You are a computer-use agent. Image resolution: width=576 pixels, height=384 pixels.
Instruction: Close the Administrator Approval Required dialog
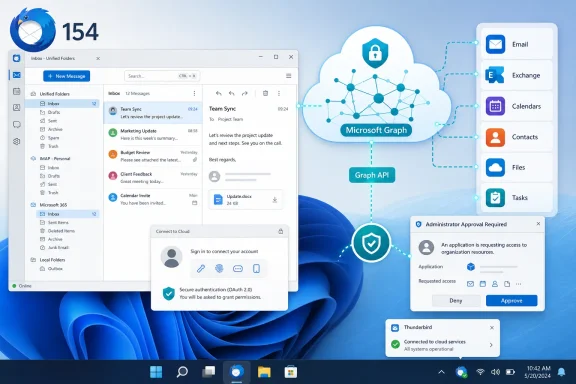point(538,224)
